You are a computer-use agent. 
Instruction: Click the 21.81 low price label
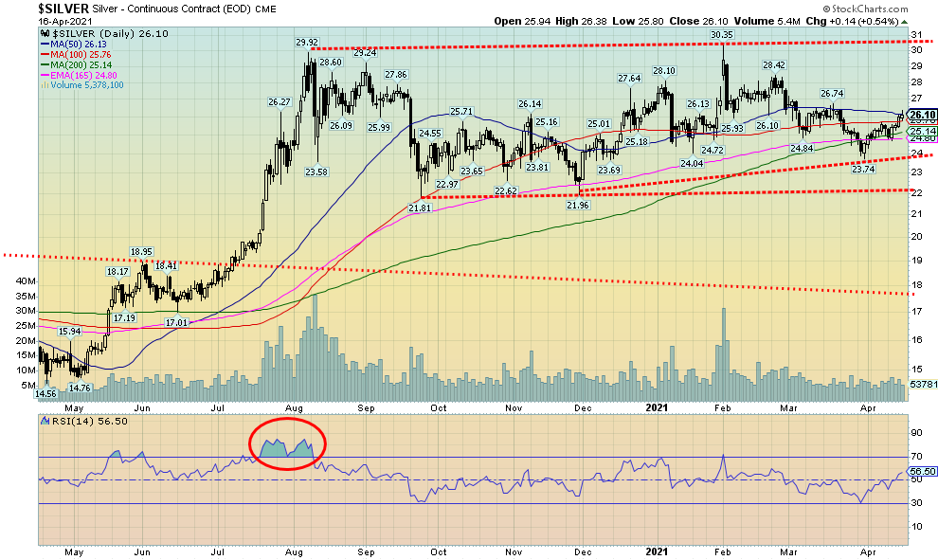coord(419,208)
